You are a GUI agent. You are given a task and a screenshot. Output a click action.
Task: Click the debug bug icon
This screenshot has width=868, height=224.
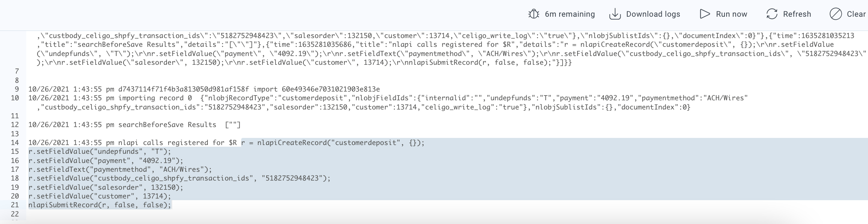(534, 14)
